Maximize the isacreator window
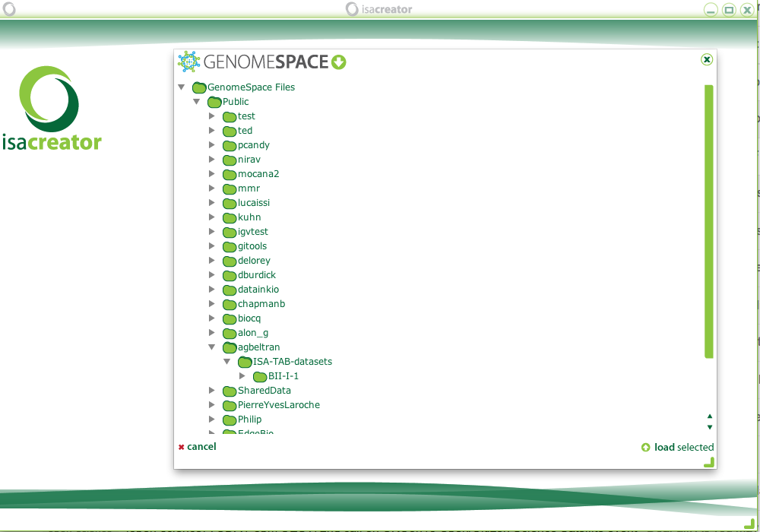760x532 pixels. pyautogui.click(x=729, y=10)
